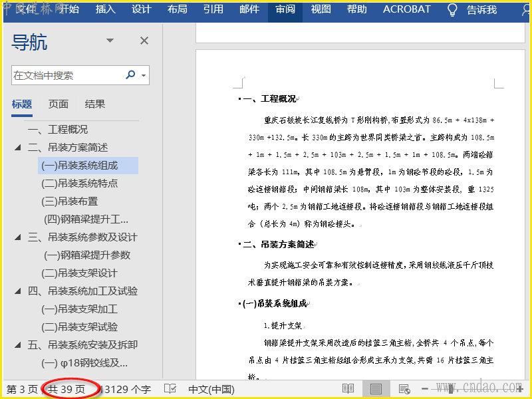
Task: Collapse the 五、吊装系统安装及拆卸 triangle
Action: pyautogui.click(x=18, y=345)
